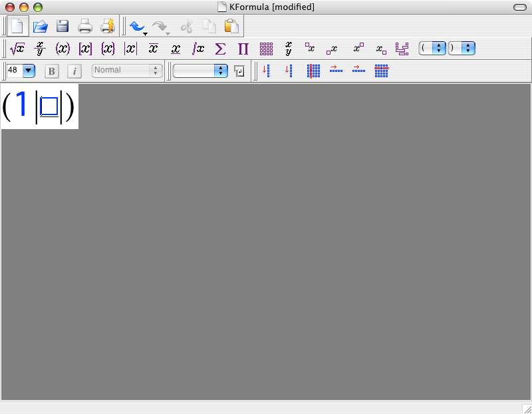Toggle italic formatting button
The height and width of the screenshot is (414, 532).
click(74, 71)
